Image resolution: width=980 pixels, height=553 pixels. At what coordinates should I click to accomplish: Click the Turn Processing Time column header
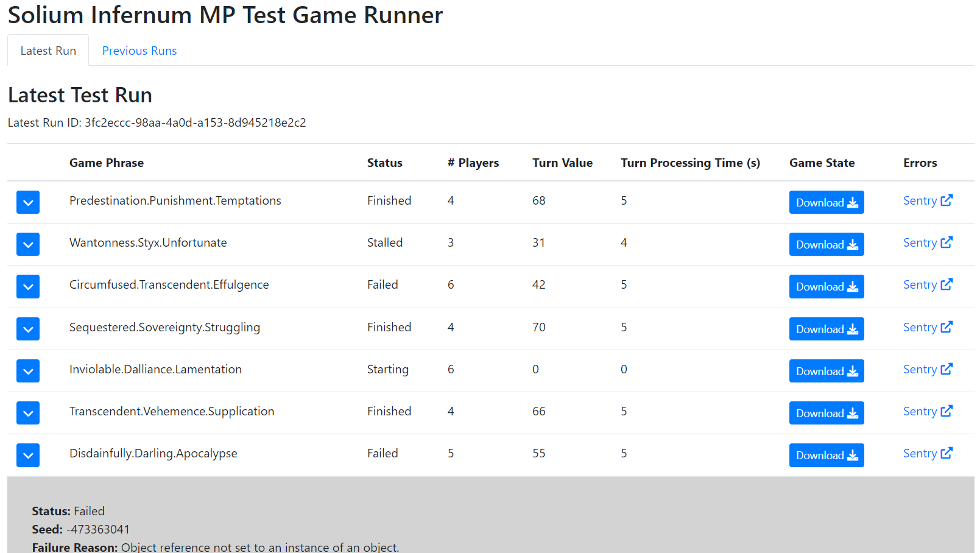click(690, 163)
